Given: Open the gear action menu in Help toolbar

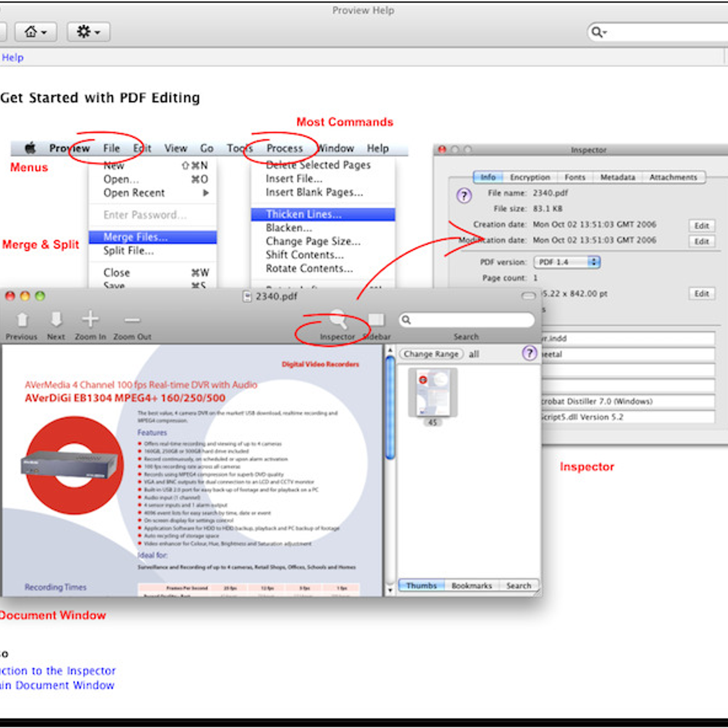Looking at the screenshot, I should [89, 32].
